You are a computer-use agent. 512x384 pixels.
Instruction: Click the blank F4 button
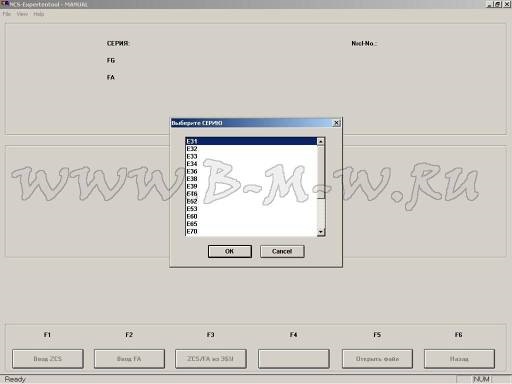pyautogui.click(x=294, y=359)
